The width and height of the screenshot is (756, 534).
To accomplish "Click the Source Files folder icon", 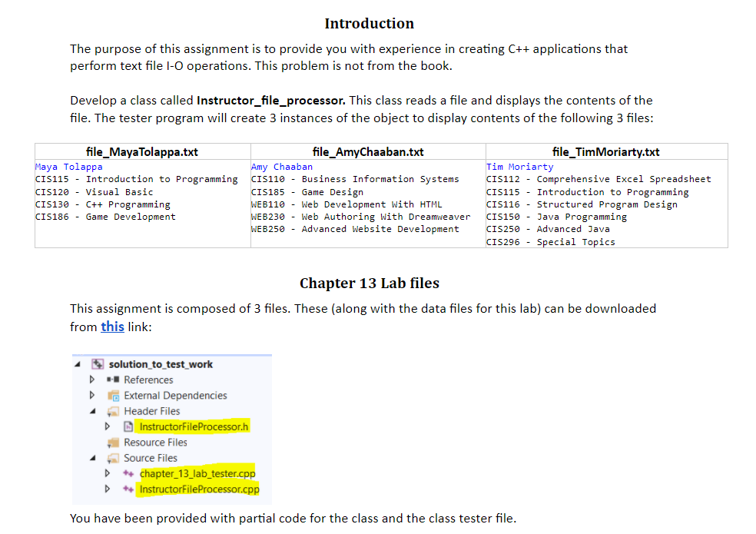I will coord(113,457).
